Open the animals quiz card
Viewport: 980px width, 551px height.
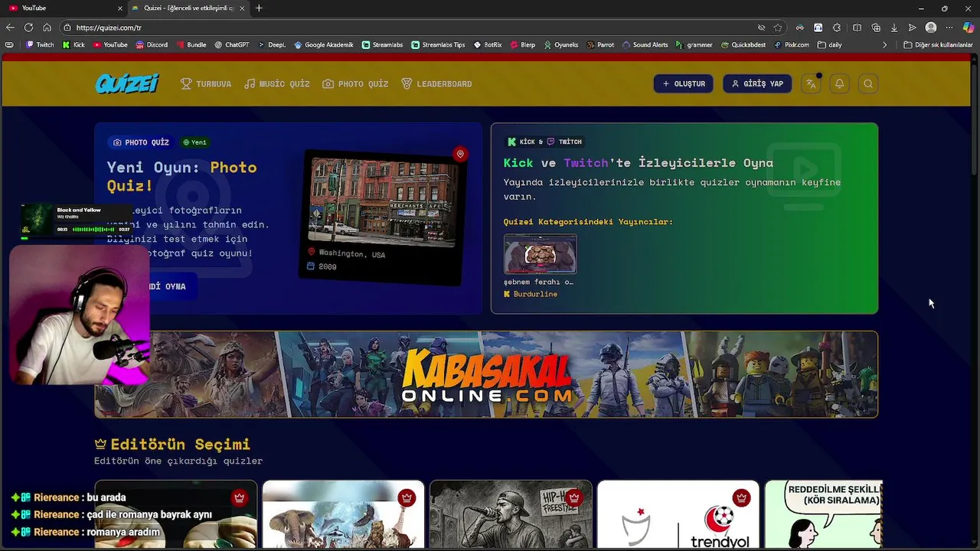coord(343,514)
